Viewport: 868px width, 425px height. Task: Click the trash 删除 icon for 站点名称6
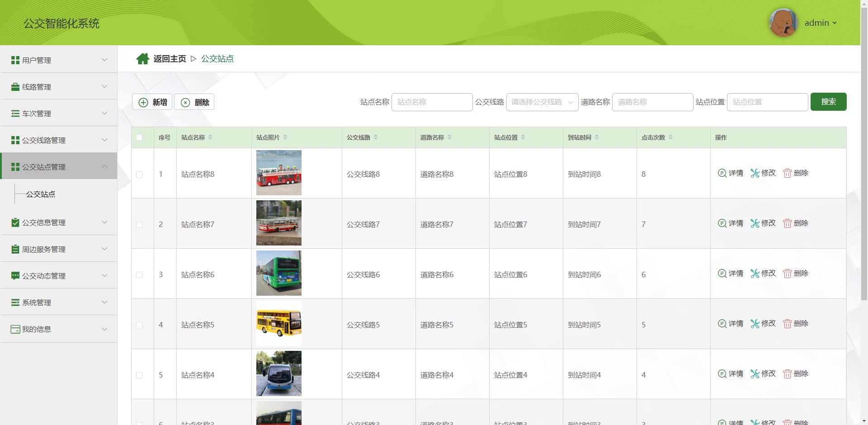click(x=788, y=274)
